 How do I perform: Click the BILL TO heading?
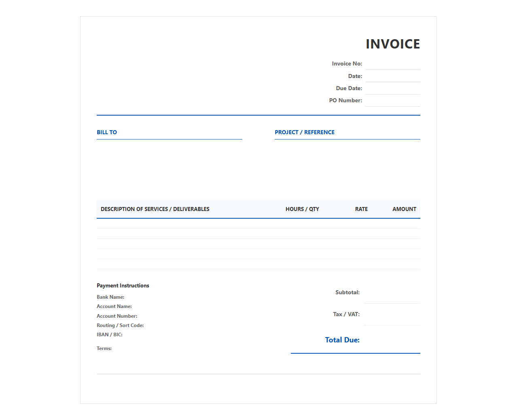click(x=107, y=132)
